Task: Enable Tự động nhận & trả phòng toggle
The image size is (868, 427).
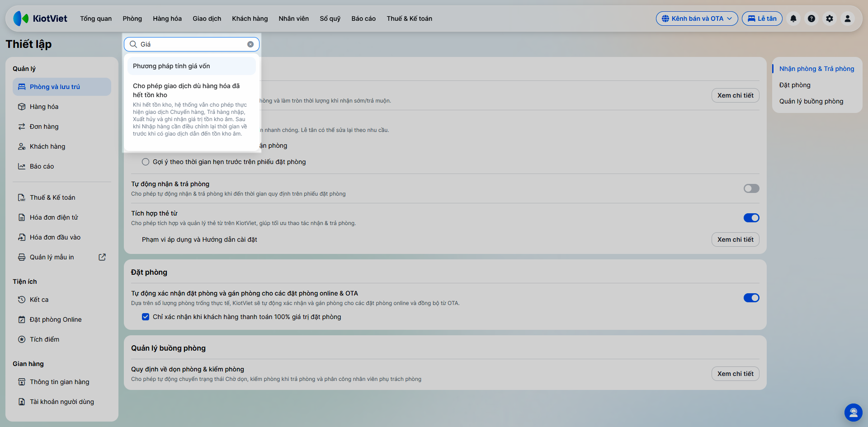Action: click(751, 188)
